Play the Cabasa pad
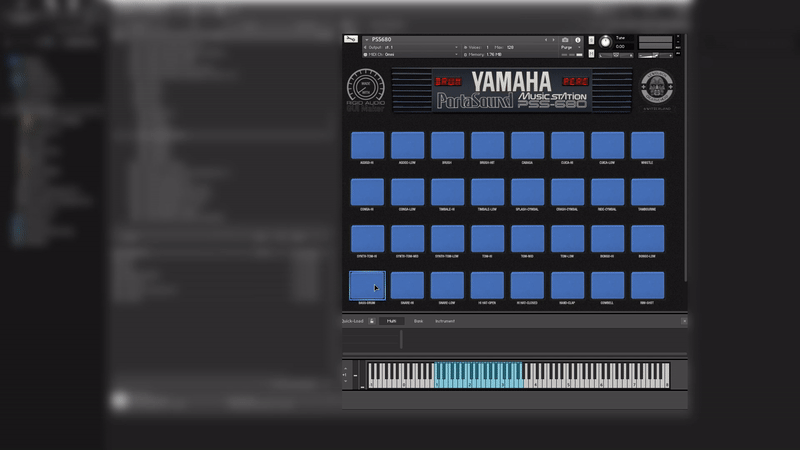The height and width of the screenshot is (450, 800). tap(528, 145)
